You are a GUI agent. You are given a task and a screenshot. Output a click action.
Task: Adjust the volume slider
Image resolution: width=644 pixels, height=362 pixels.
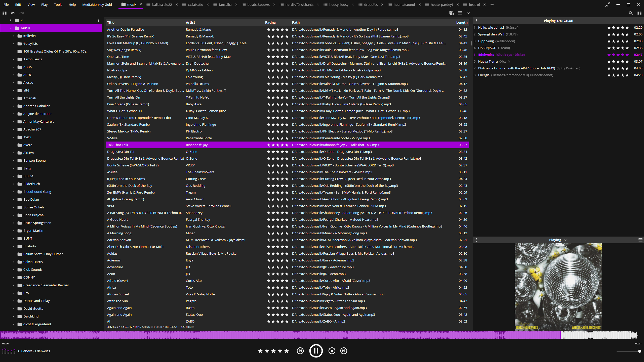tap(628, 351)
